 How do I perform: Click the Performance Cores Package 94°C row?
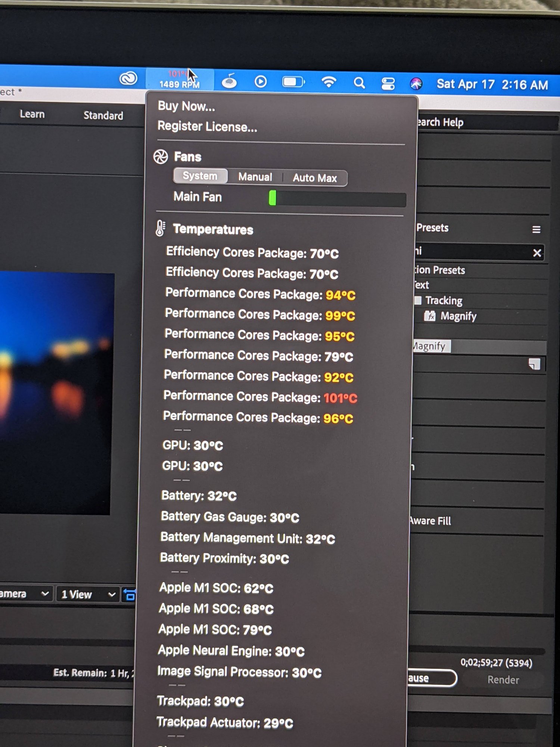[260, 294]
